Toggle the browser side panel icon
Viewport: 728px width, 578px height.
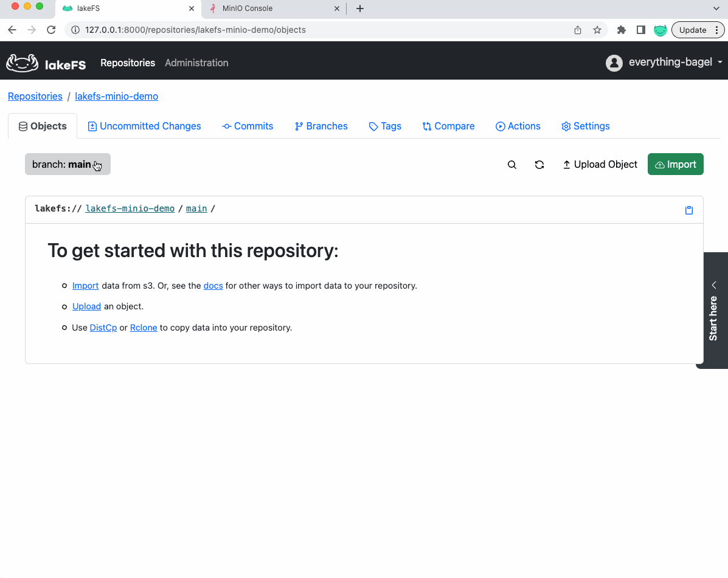pyautogui.click(x=640, y=30)
